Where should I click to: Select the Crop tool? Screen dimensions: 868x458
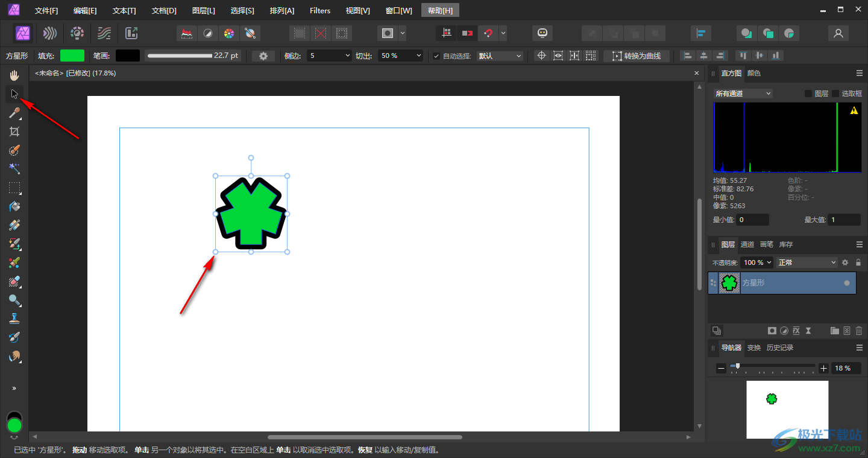14,132
